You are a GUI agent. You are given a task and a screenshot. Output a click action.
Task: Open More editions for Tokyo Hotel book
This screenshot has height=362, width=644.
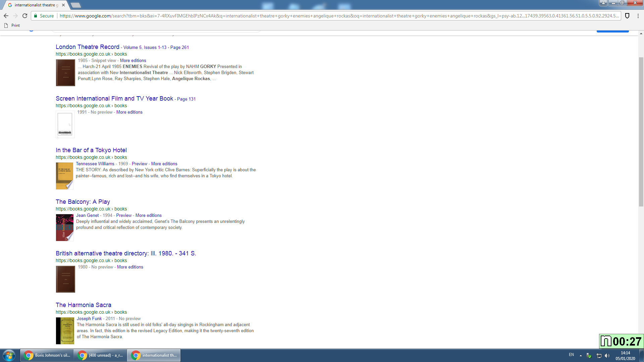pyautogui.click(x=164, y=164)
